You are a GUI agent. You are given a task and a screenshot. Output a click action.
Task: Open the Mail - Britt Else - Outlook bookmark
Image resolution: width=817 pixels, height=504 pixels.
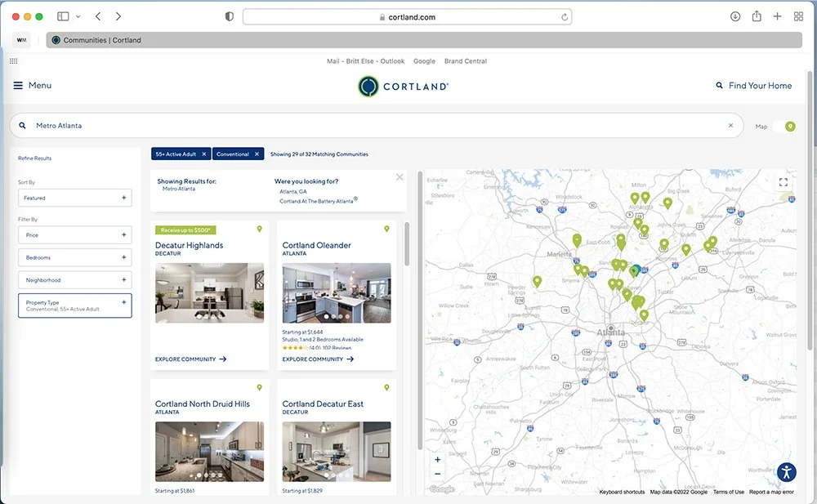point(365,61)
